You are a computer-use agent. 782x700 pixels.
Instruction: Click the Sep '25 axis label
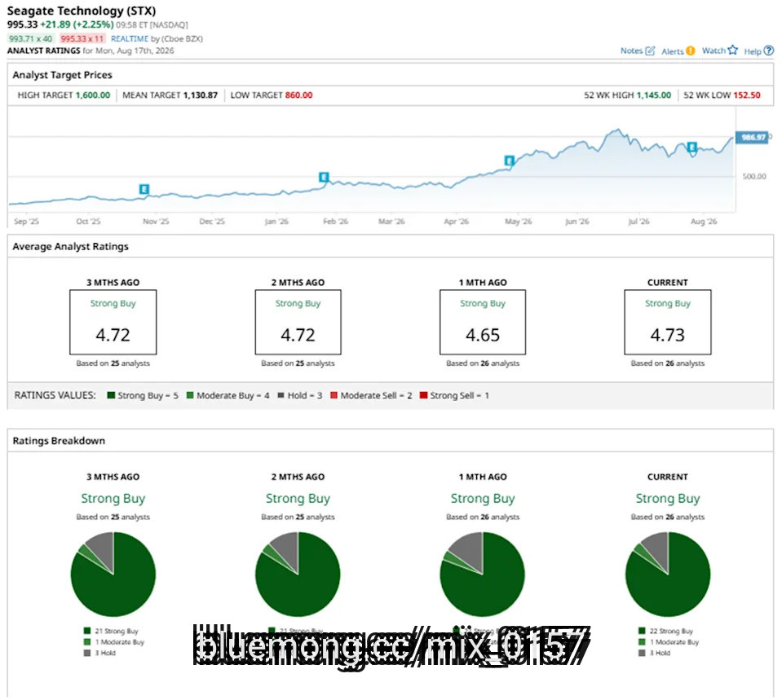(x=26, y=222)
